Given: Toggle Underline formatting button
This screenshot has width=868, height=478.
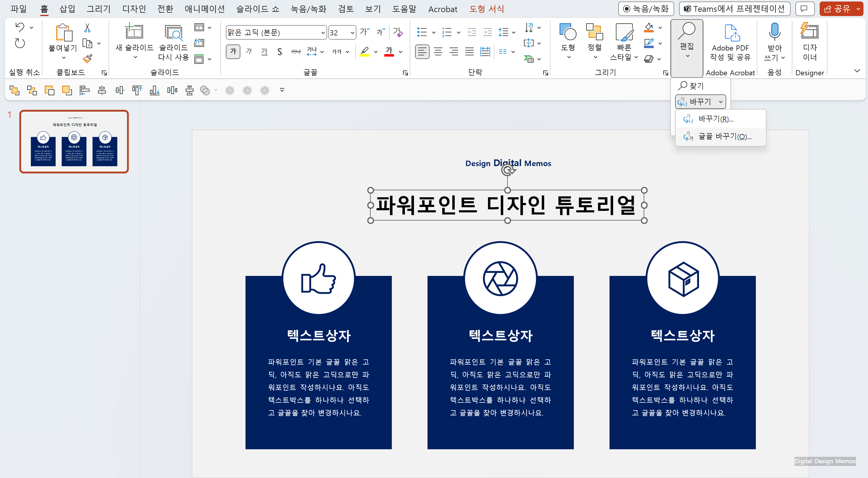Looking at the screenshot, I should click(x=264, y=51).
